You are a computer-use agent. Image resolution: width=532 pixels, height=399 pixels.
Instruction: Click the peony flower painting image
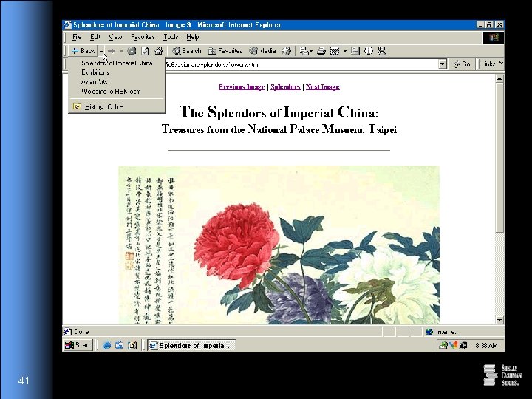pyautogui.click(x=279, y=245)
